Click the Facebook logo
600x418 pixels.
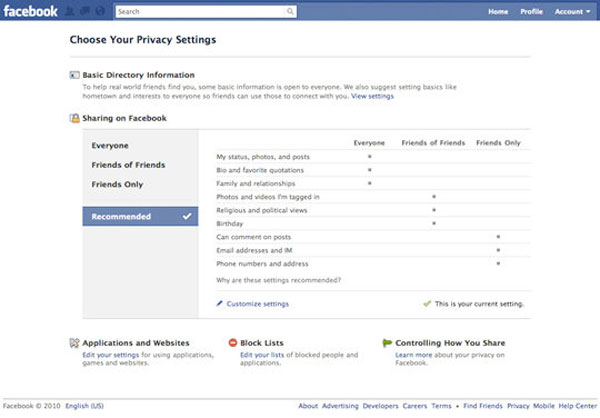(31, 11)
